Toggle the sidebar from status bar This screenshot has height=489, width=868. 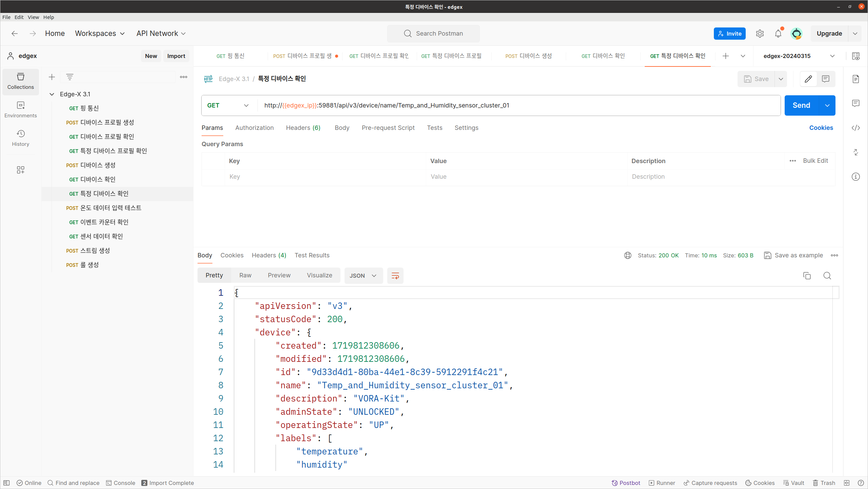click(x=6, y=483)
